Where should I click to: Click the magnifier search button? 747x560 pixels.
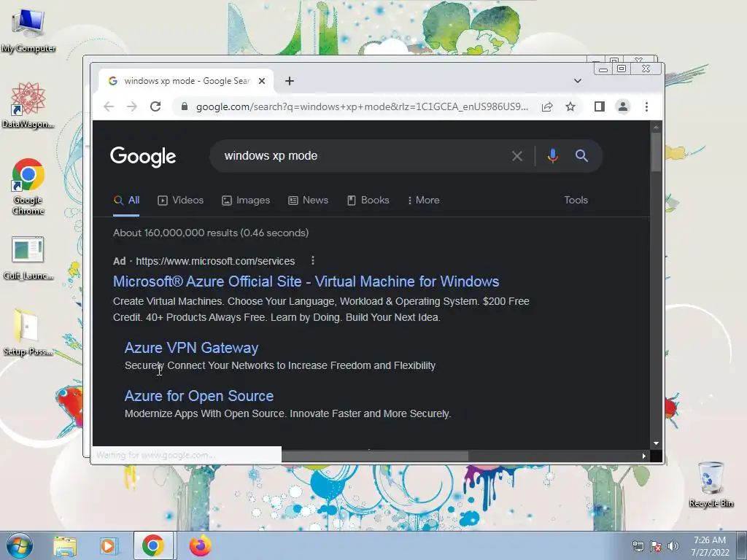click(581, 156)
